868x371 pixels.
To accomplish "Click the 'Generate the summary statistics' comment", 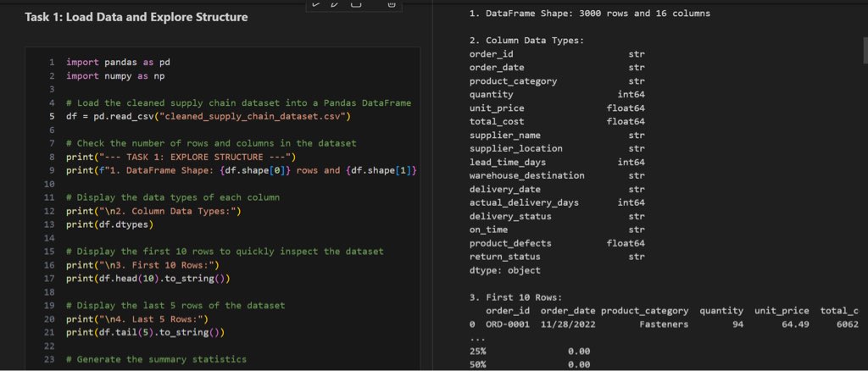I will 156,359.
